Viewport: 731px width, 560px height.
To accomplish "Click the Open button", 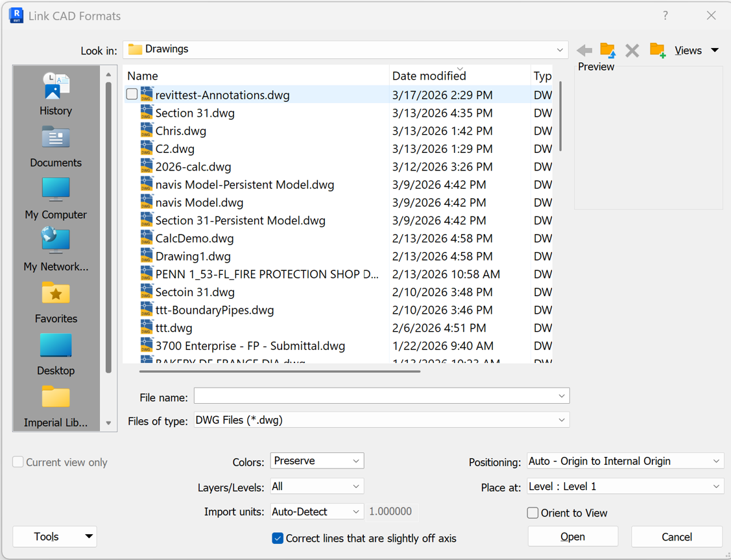I will [x=573, y=537].
